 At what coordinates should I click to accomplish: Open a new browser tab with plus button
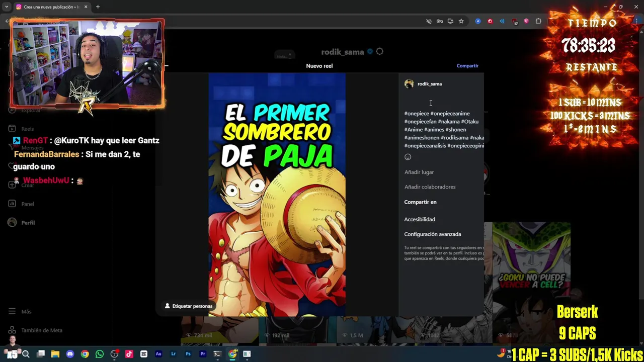pyautogui.click(x=98, y=7)
